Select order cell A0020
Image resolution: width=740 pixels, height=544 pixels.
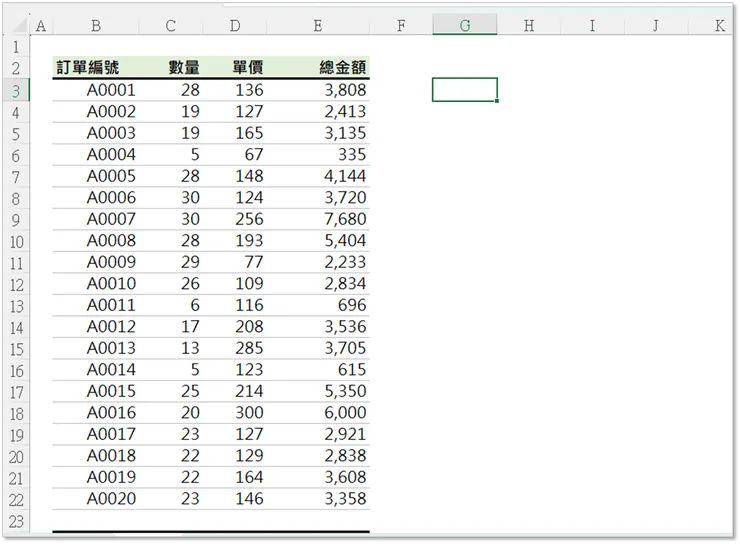(x=111, y=499)
